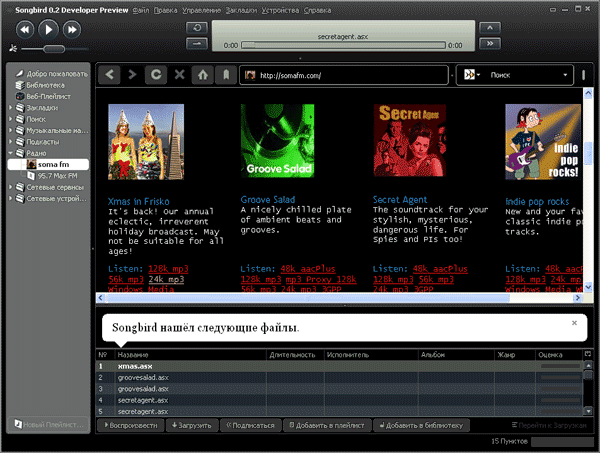Select row 2 groovesalad.asx
The image size is (600, 453).
coord(339,378)
